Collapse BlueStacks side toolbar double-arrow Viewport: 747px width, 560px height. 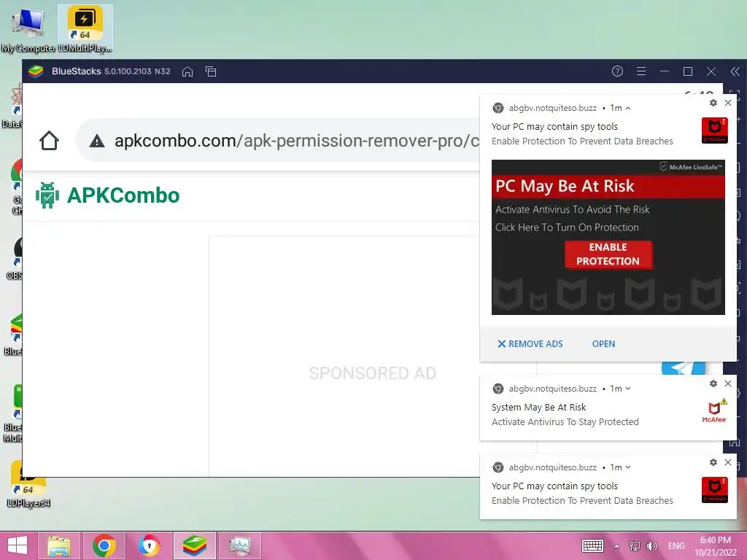(735, 71)
